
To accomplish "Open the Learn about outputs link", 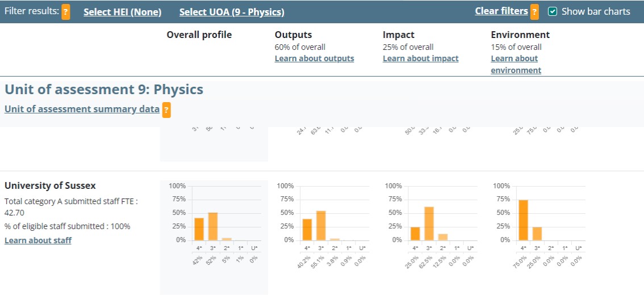I will (314, 58).
